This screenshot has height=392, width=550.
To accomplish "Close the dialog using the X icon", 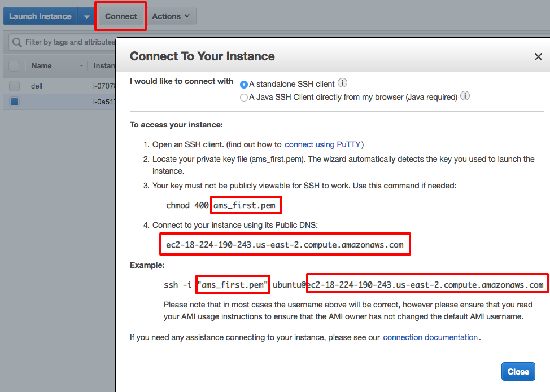I will (538, 57).
